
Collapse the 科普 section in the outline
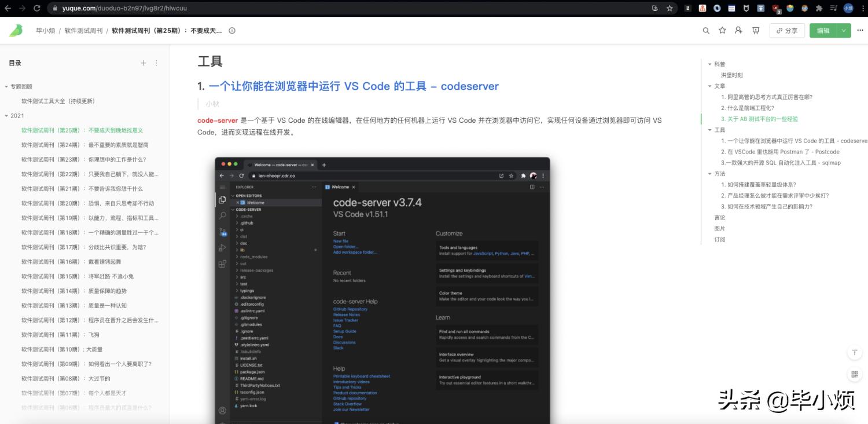[710, 64]
